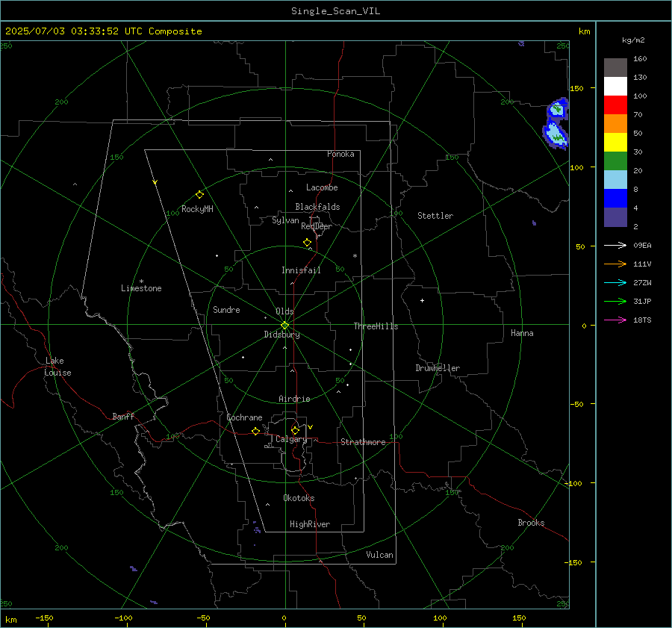The image size is (672, 628).
Task: Click the kg/m2 units label
Action: (x=633, y=40)
